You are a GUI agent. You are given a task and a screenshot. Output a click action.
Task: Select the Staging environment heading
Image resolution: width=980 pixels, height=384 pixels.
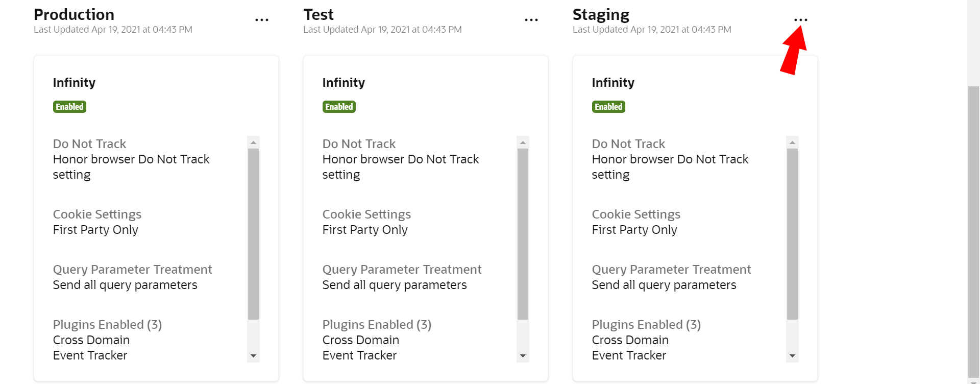[601, 15]
